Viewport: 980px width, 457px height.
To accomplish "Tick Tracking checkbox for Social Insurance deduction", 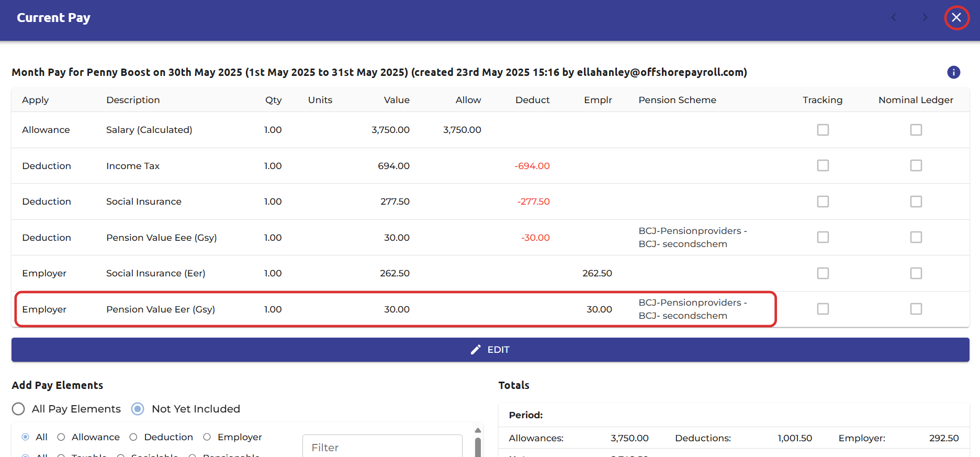I will (823, 202).
